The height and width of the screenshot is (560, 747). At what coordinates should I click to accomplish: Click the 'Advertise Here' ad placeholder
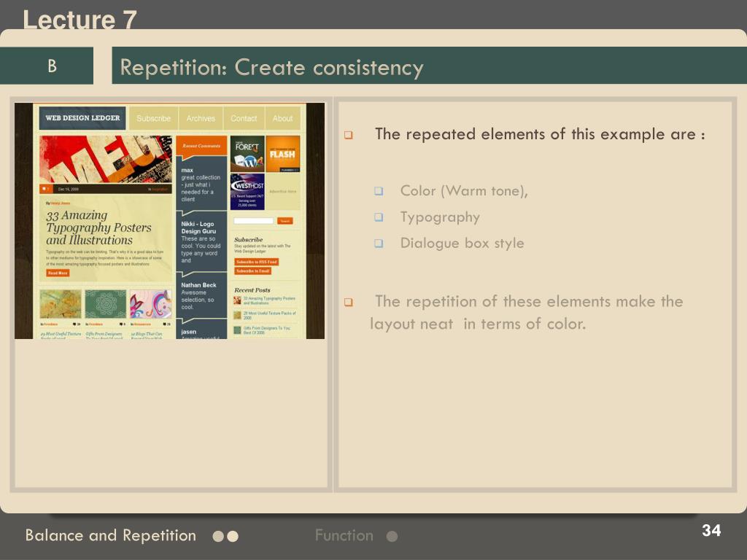[x=282, y=192]
